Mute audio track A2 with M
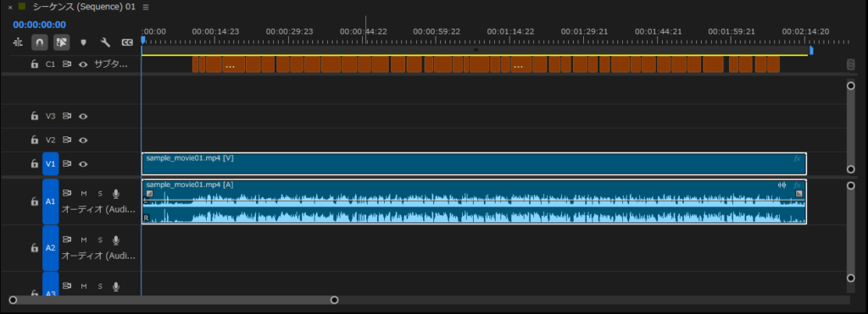868x314 pixels. point(84,240)
